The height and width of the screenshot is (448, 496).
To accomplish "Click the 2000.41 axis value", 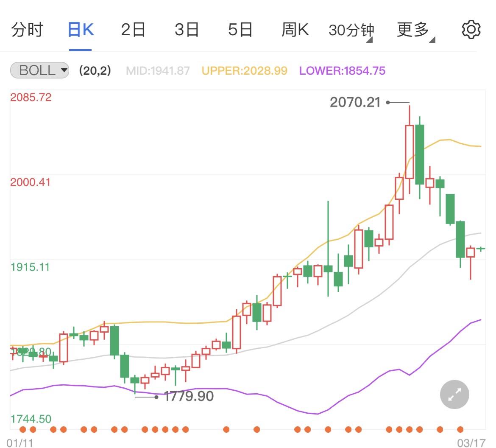I will click(x=31, y=182).
